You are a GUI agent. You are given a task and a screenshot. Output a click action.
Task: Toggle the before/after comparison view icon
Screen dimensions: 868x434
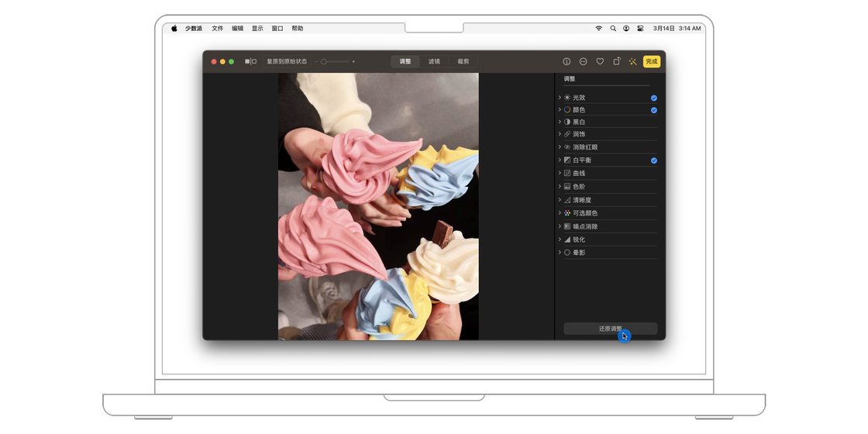[250, 61]
